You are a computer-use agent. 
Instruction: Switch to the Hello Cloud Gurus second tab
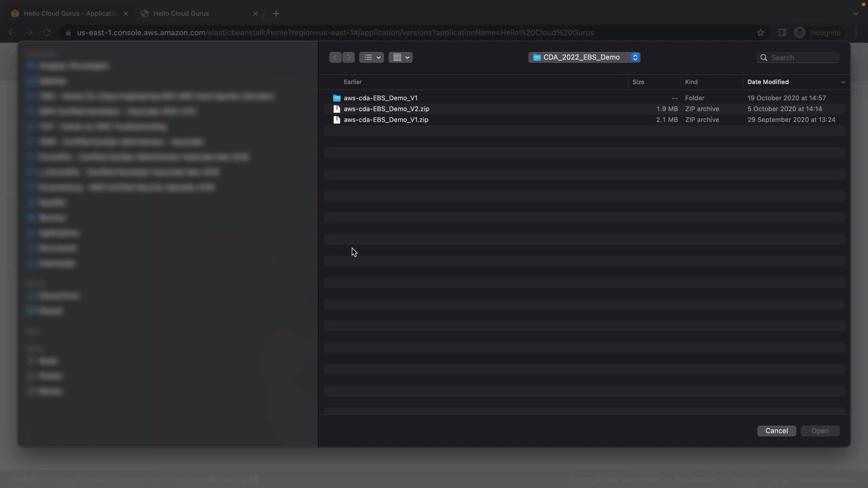(x=181, y=14)
